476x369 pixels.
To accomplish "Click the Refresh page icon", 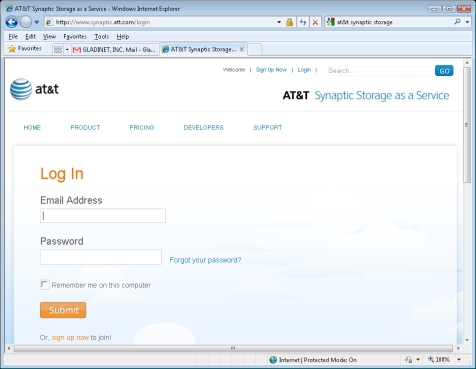I will point(303,22).
